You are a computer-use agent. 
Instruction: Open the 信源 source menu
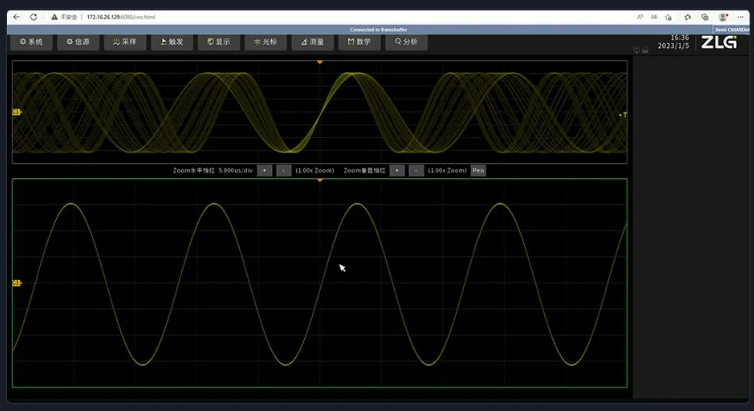80,42
